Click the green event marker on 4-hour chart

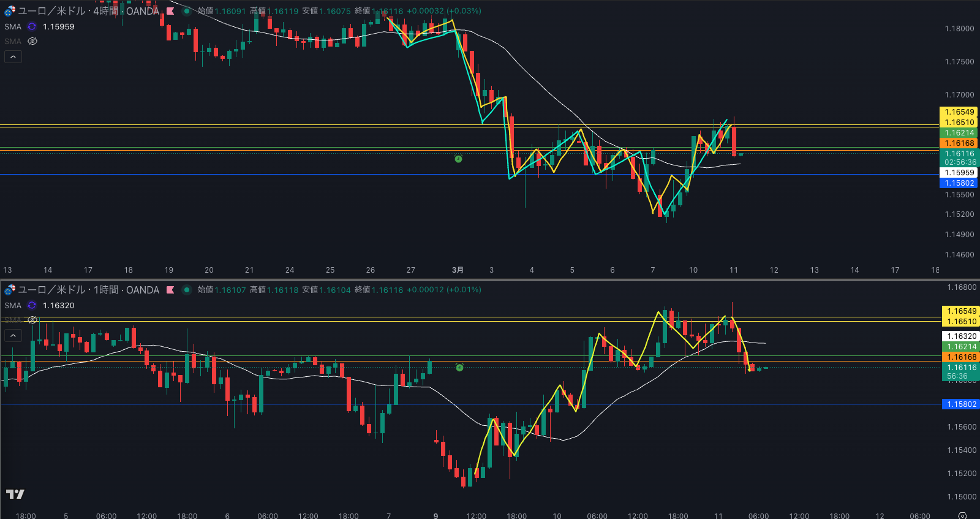point(458,159)
